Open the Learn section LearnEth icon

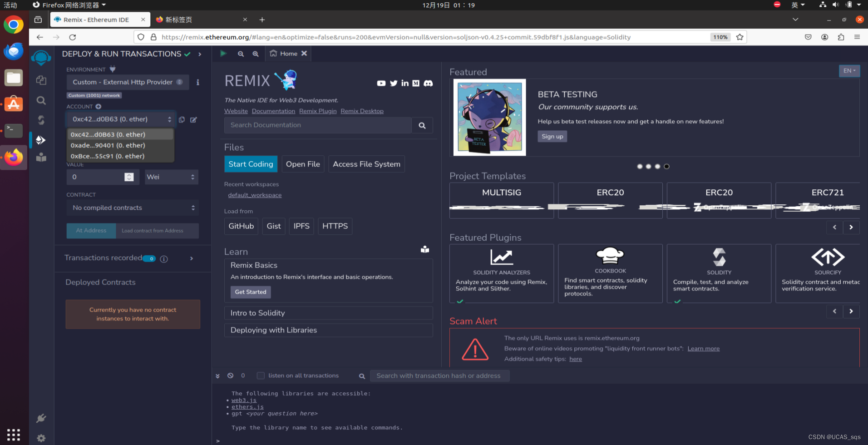(x=425, y=249)
